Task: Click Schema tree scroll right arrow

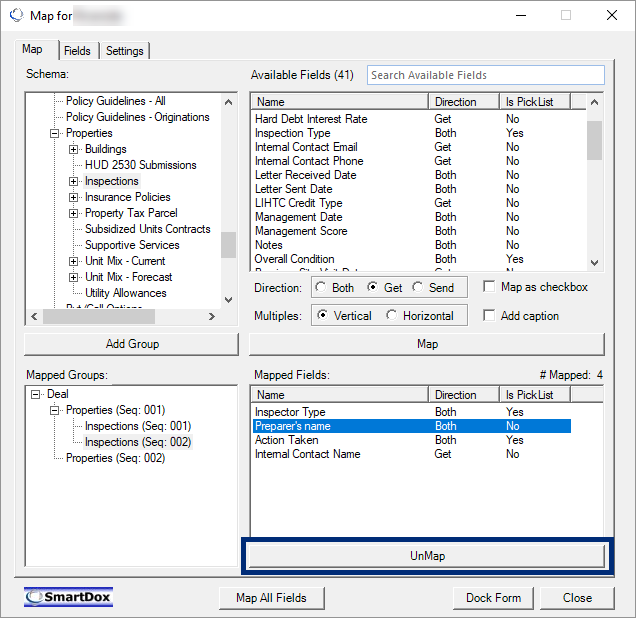Action: coord(211,316)
